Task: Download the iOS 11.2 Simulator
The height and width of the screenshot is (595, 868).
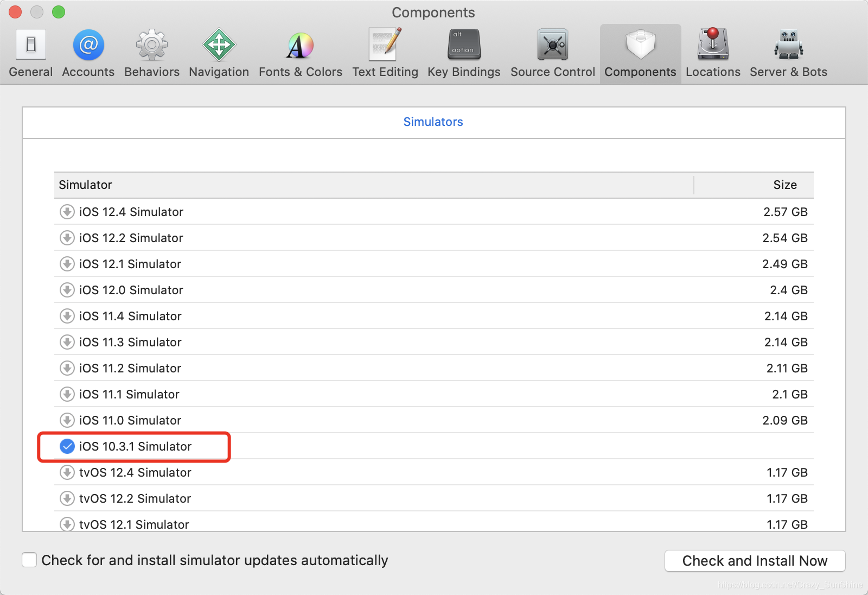Action: click(x=67, y=368)
